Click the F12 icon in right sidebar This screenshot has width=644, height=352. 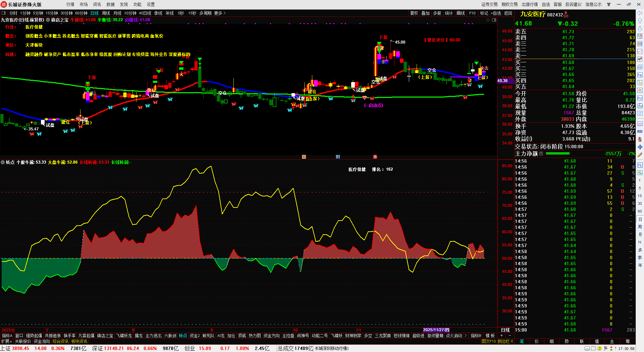point(640,98)
